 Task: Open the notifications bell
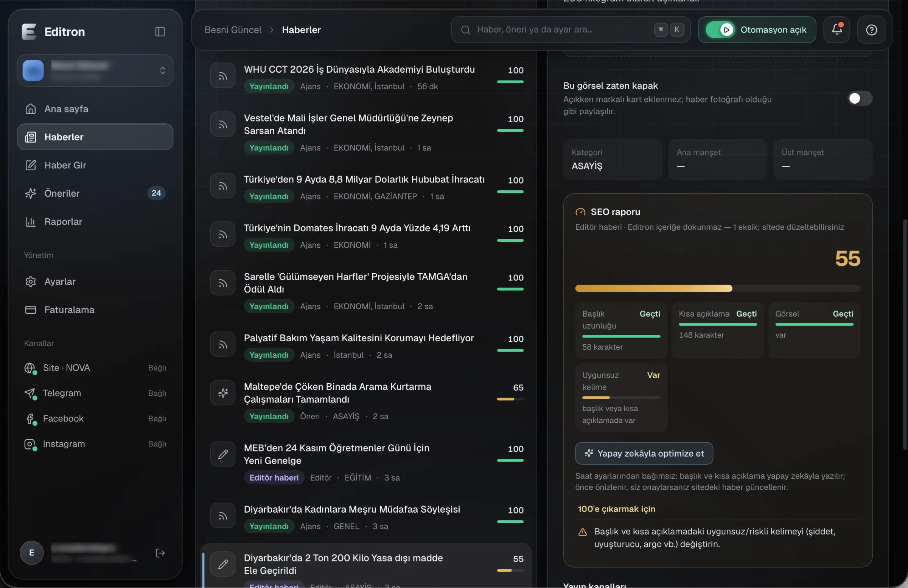(x=836, y=30)
